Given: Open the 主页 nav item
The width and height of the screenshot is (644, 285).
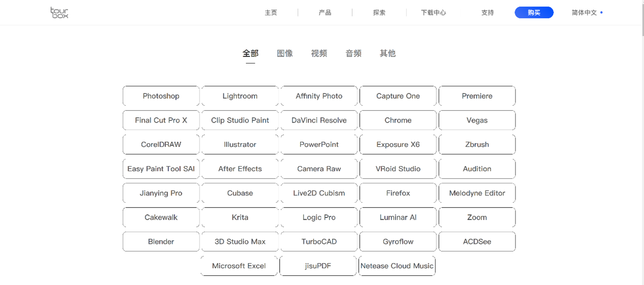Looking at the screenshot, I should [271, 13].
